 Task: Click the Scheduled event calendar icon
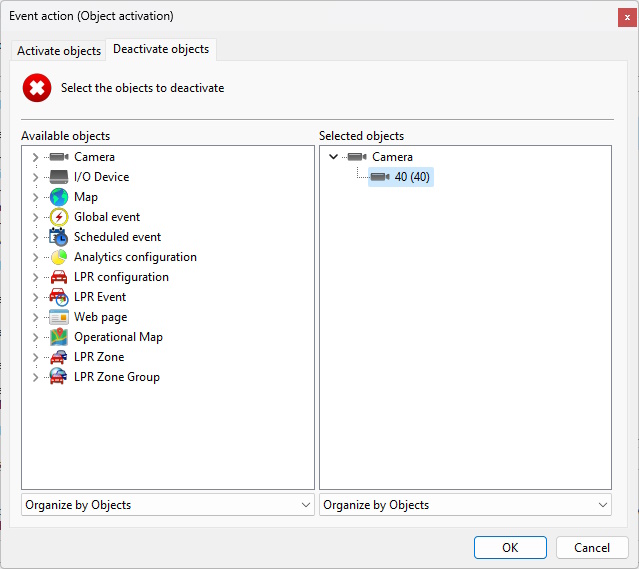[x=59, y=237]
